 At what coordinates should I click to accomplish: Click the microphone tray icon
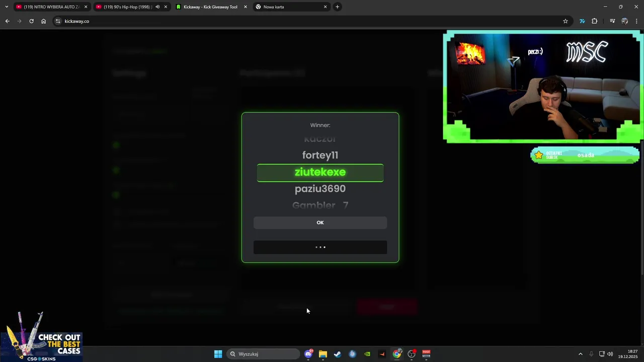click(591, 354)
